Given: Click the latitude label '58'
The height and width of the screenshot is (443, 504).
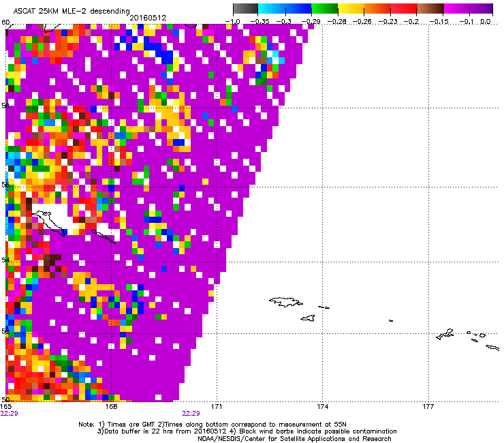Looking at the screenshot, I should [x=5, y=106].
